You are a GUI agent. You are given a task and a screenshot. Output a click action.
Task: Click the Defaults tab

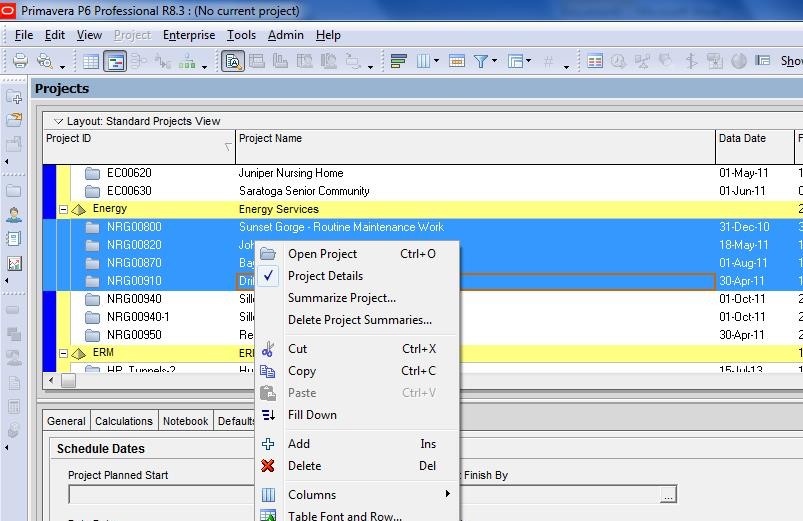[235, 421]
